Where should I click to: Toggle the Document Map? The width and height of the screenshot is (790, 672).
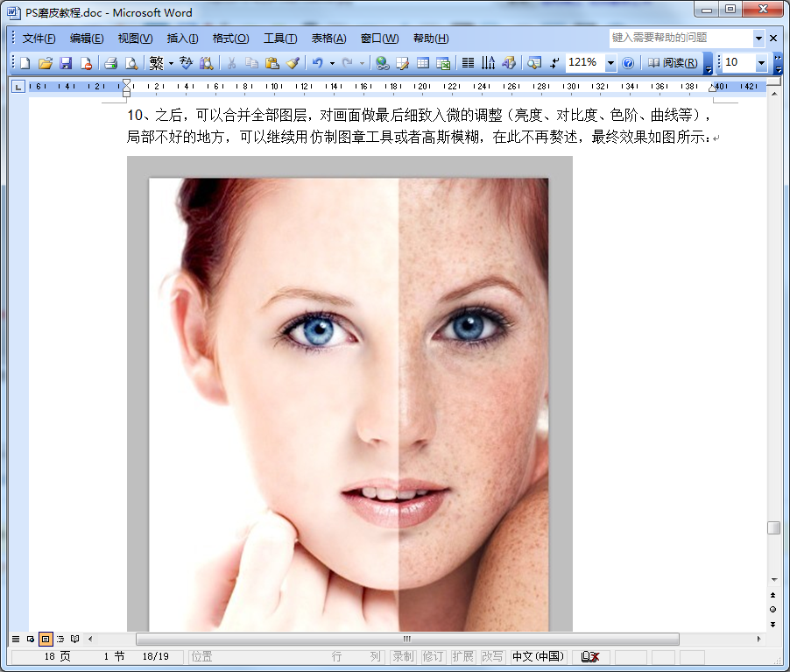[x=534, y=63]
